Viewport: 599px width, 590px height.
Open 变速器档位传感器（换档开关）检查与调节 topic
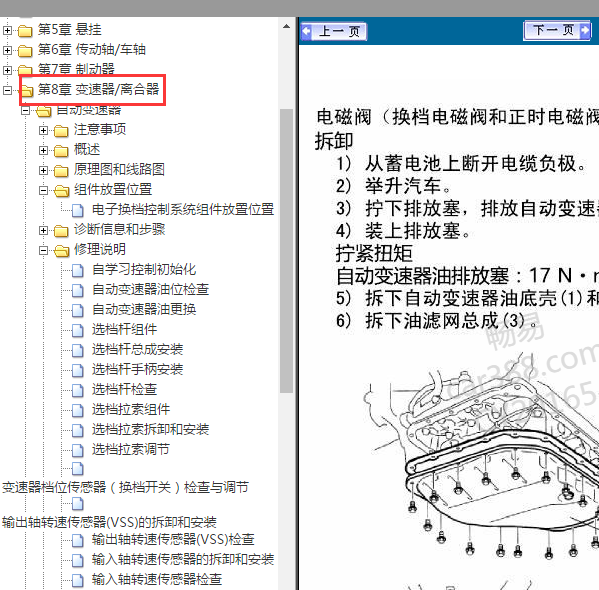coord(125,487)
